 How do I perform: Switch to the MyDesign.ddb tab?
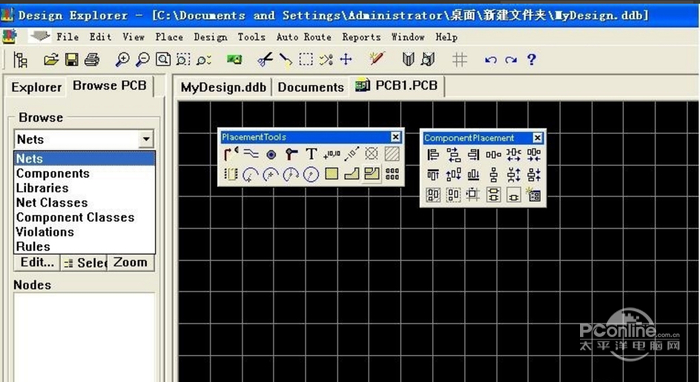tap(224, 87)
